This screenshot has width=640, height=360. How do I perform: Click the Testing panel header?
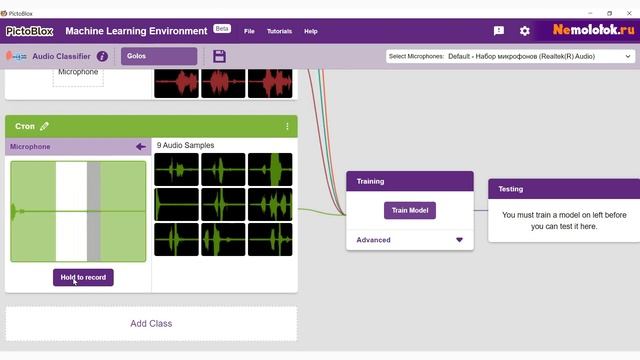(x=564, y=189)
